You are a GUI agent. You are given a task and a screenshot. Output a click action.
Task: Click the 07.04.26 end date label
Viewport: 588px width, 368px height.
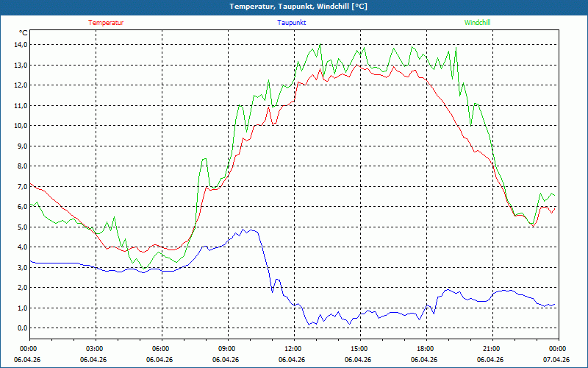pyautogui.click(x=556, y=360)
